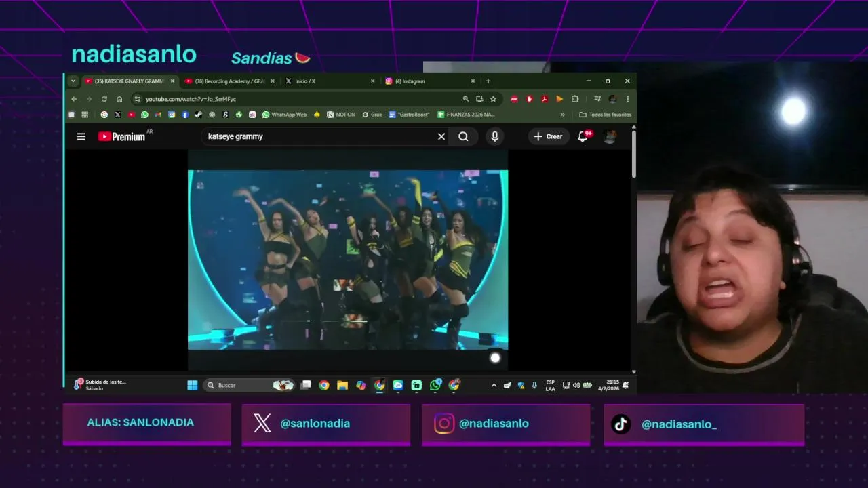Image resolution: width=868 pixels, height=488 pixels.
Task: Open the FINANZAS 2026 bookmark
Action: [466, 115]
